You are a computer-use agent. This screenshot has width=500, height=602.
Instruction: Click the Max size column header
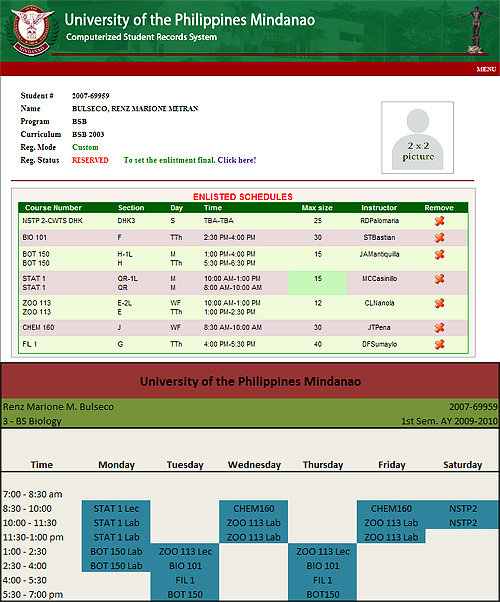click(x=317, y=208)
